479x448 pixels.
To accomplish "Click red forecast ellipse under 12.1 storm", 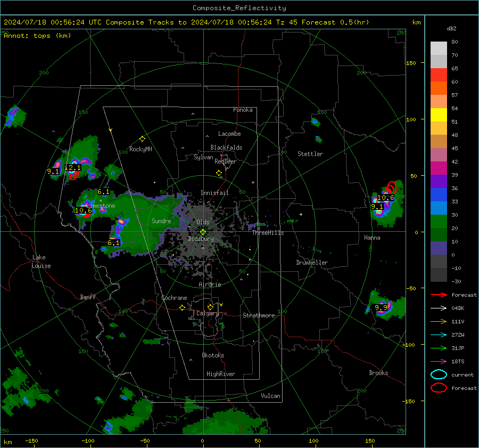I will (x=73, y=175).
